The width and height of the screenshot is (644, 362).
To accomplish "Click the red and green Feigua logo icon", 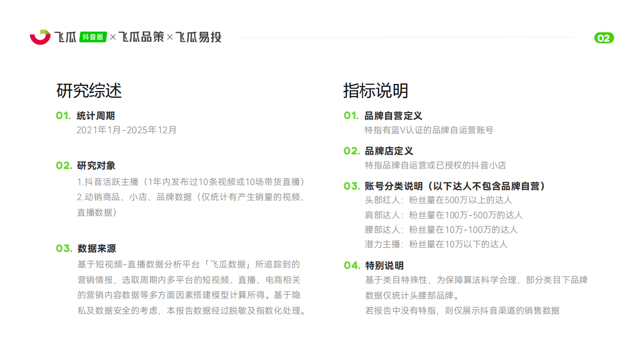I will tap(40, 37).
